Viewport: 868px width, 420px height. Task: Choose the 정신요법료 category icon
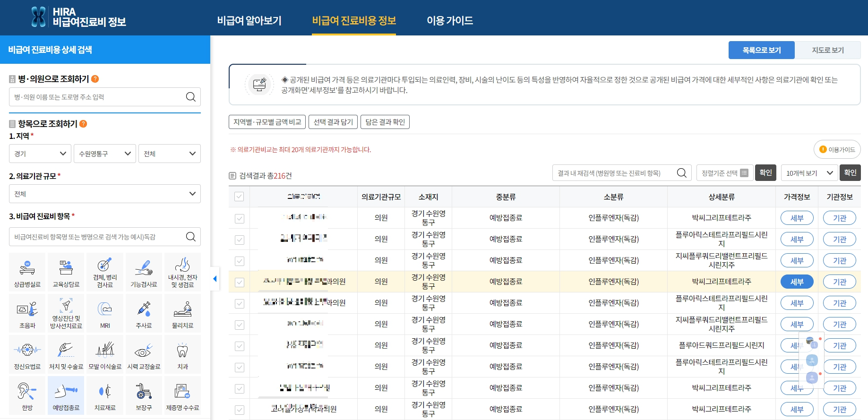tap(27, 354)
